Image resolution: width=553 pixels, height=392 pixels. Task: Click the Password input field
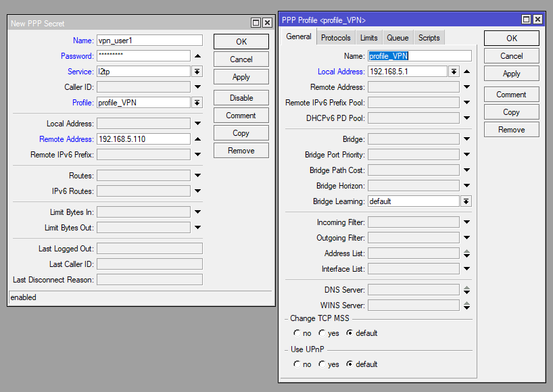point(143,56)
